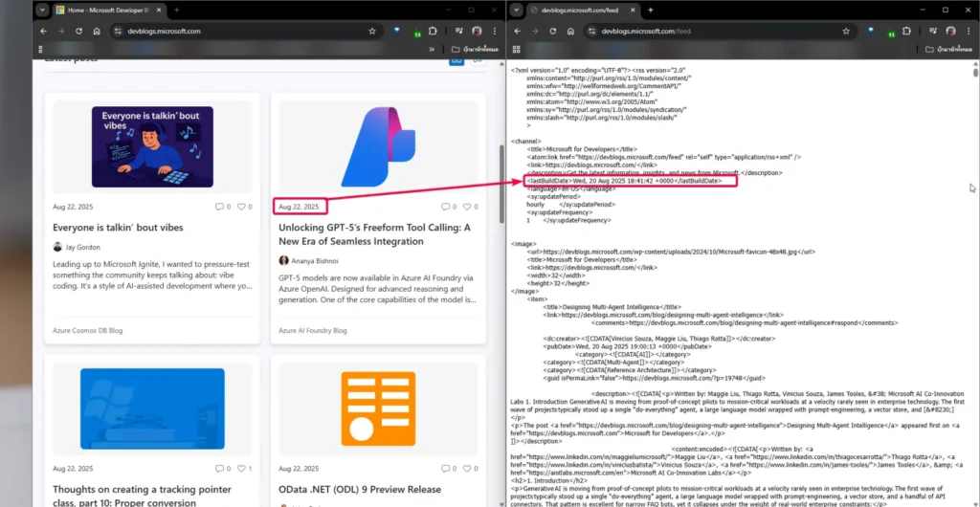
Task: Open the OData .NET (ODL) 9 Preview Release article
Action: tap(360, 490)
